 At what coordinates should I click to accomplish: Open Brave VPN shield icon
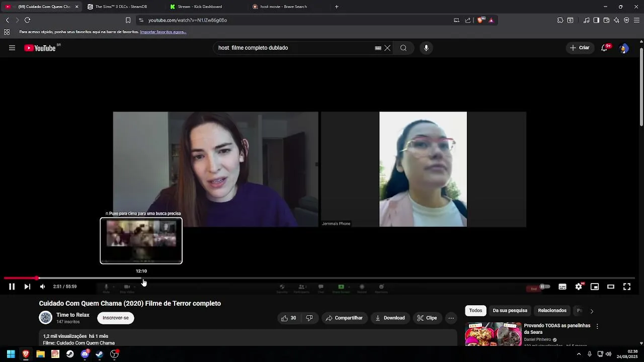pyautogui.click(x=626, y=20)
